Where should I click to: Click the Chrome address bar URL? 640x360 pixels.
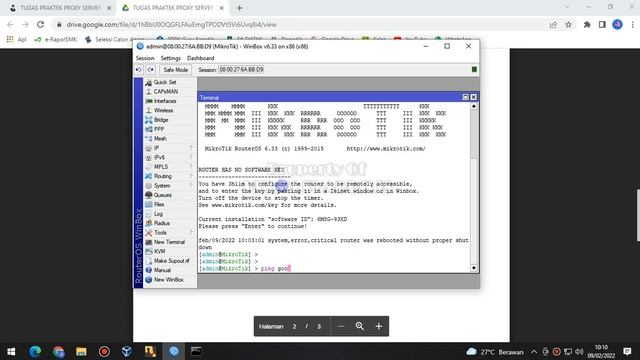click(171, 24)
